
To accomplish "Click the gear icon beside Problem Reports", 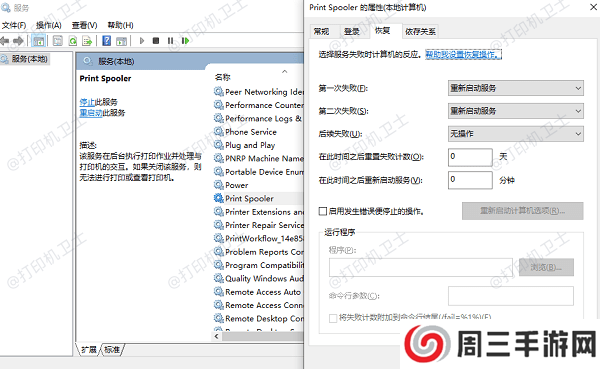I will (218, 252).
